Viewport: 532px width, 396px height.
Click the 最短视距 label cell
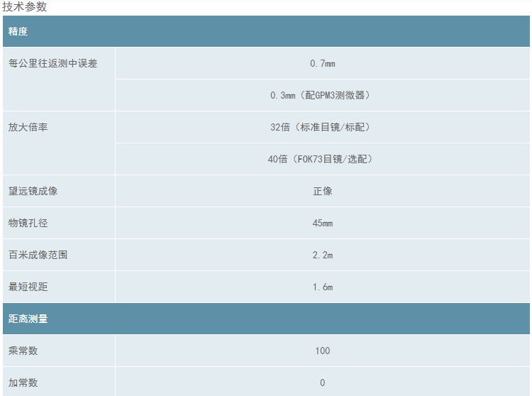[x=28, y=287]
